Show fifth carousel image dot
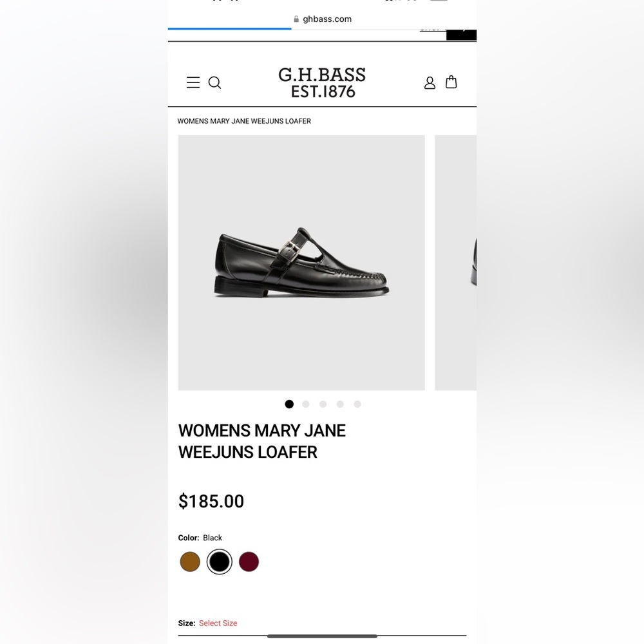Image resolution: width=644 pixels, height=644 pixels. point(357,404)
